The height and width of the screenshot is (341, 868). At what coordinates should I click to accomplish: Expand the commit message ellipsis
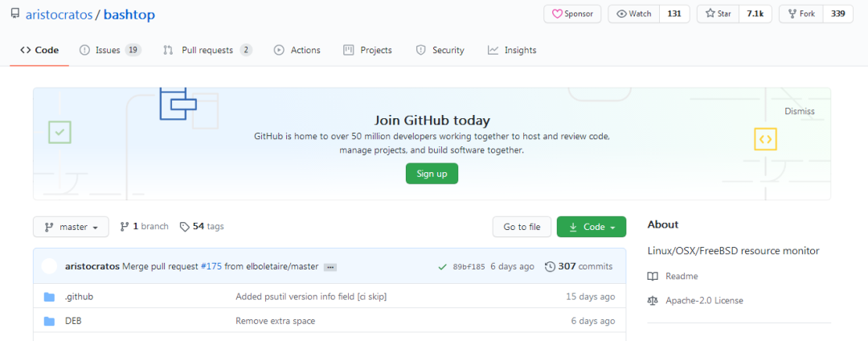(330, 267)
